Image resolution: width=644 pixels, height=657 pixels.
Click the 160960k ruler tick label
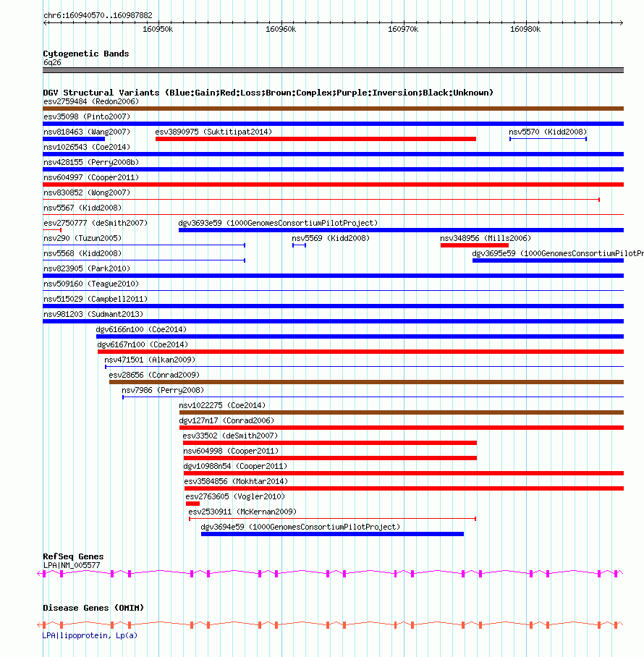(x=281, y=30)
